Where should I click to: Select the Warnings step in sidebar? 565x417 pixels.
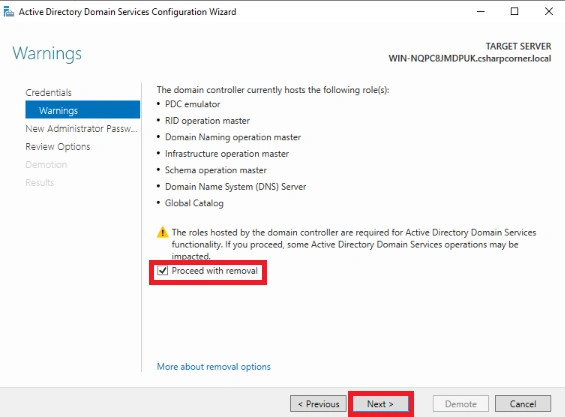(x=83, y=110)
